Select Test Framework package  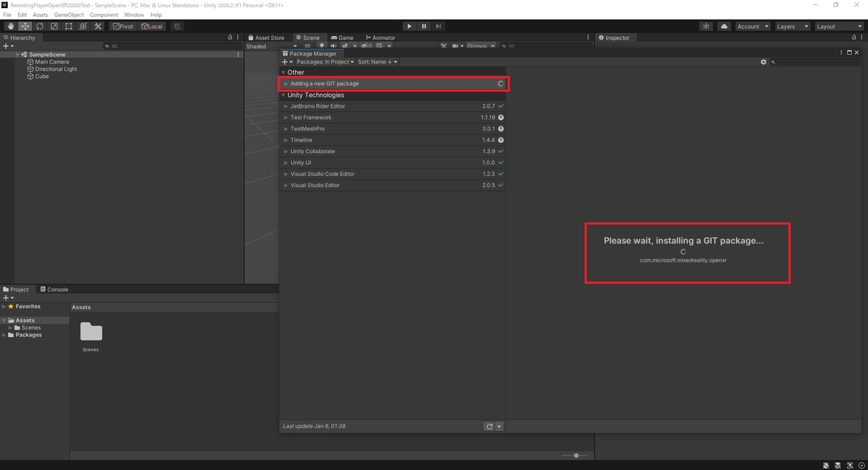point(393,117)
